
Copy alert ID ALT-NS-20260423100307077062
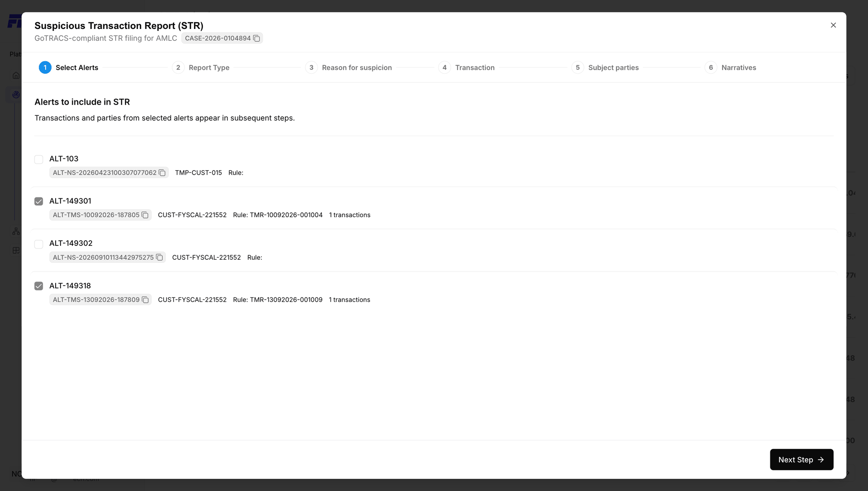[x=162, y=173]
